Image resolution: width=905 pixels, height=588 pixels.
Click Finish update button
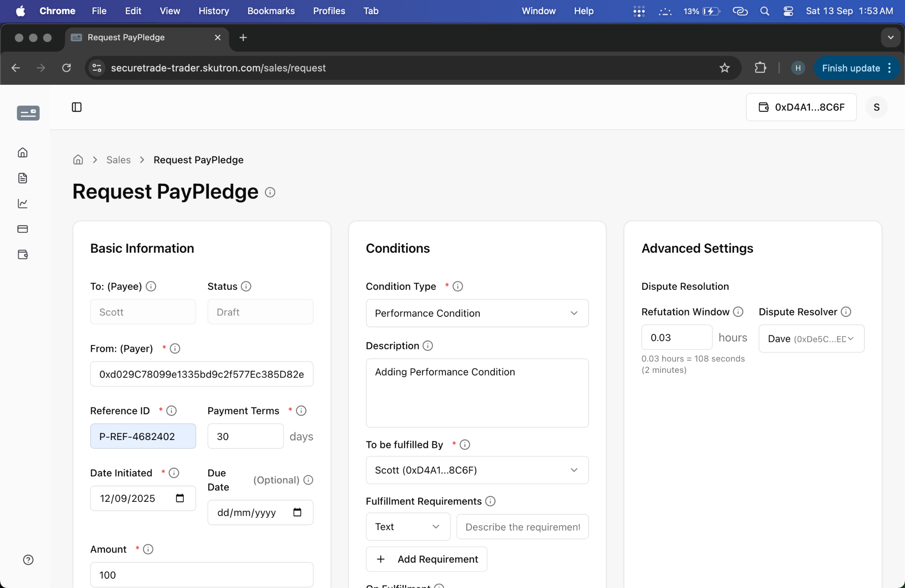tap(856, 68)
